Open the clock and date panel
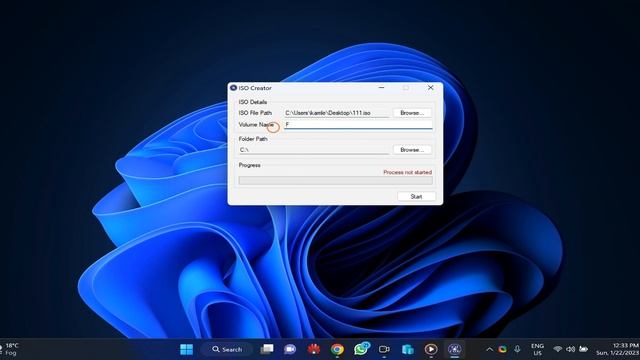Screen dimensions: 640x360 click(618, 349)
